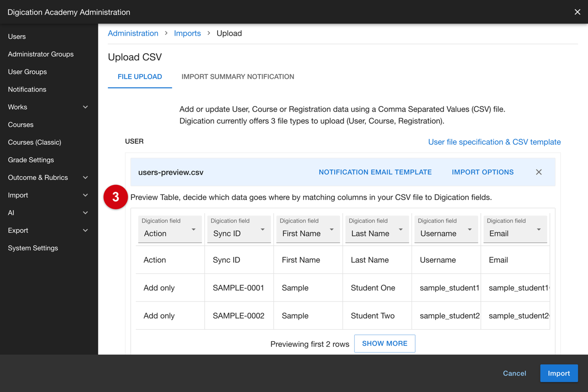Select the SAMPLE-0001 cell
588x392 pixels.
tap(239, 287)
